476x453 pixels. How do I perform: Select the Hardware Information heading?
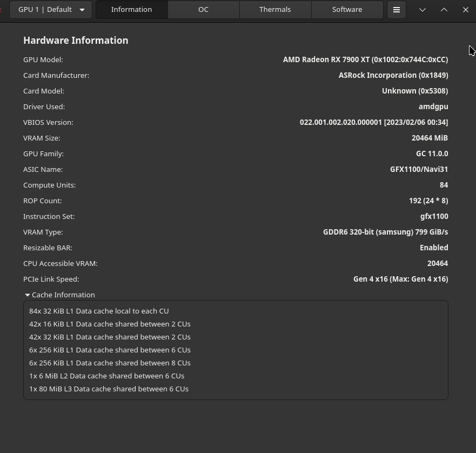pyautogui.click(x=76, y=41)
